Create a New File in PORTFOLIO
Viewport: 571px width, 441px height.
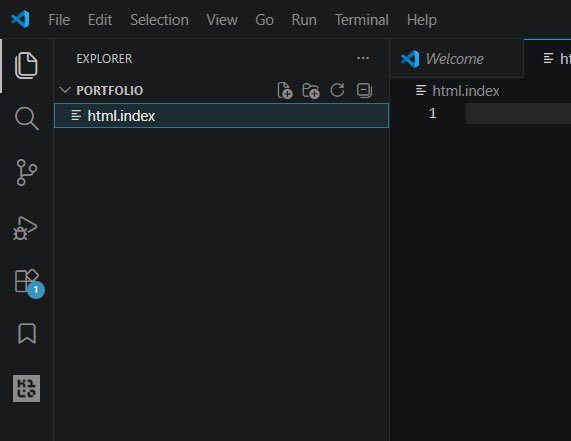(x=284, y=90)
